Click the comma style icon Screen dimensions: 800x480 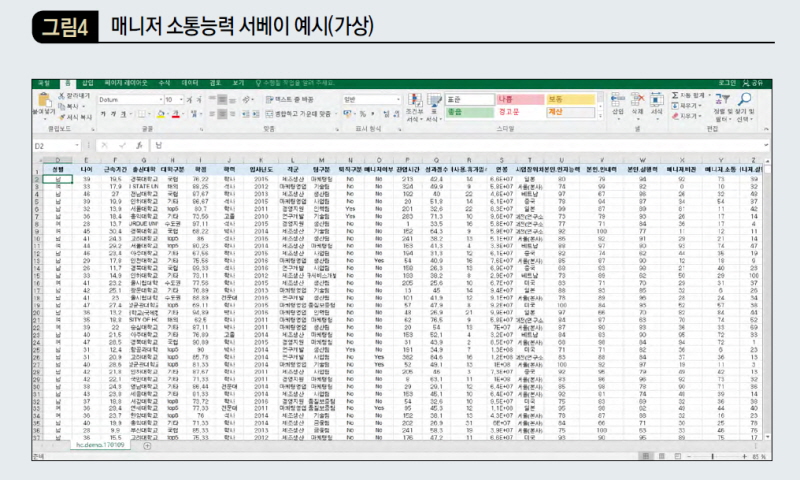click(x=373, y=114)
